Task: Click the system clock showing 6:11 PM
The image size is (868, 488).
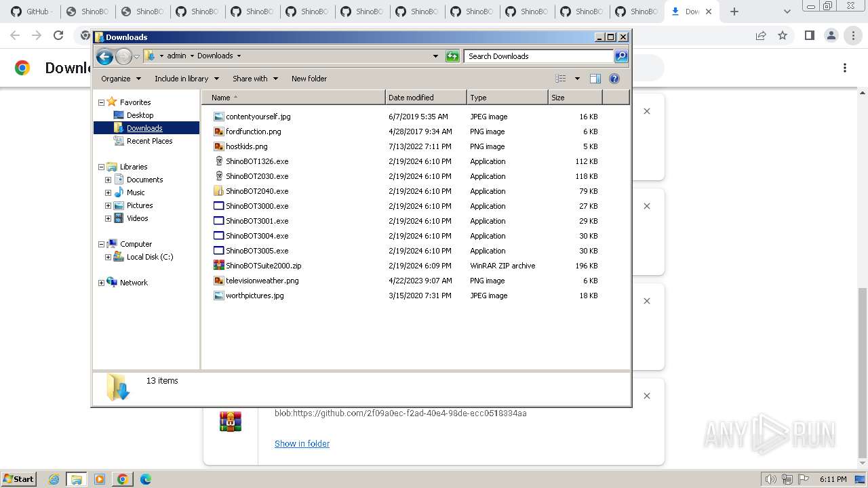Action: pyautogui.click(x=833, y=479)
